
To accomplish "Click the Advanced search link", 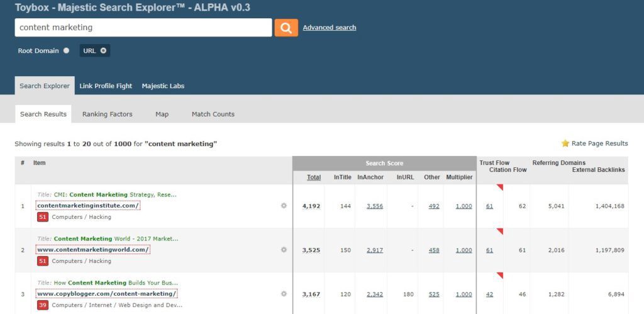I will click(329, 28).
